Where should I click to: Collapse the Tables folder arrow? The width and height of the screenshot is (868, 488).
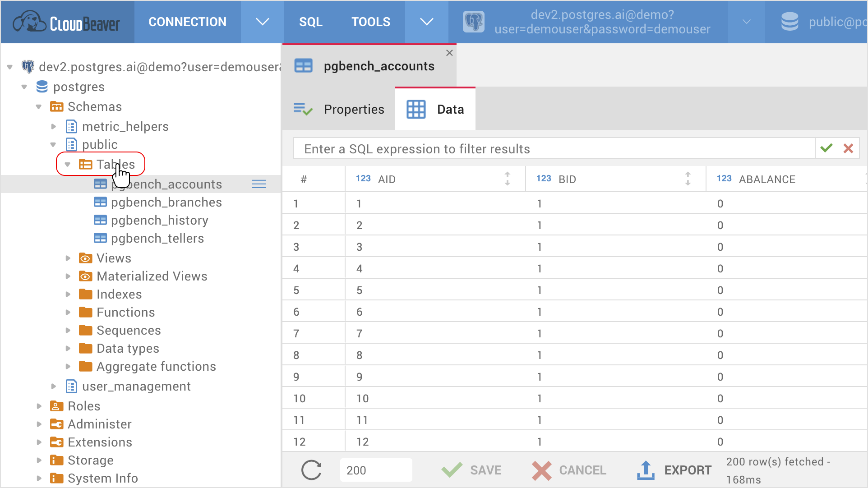point(68,165)
